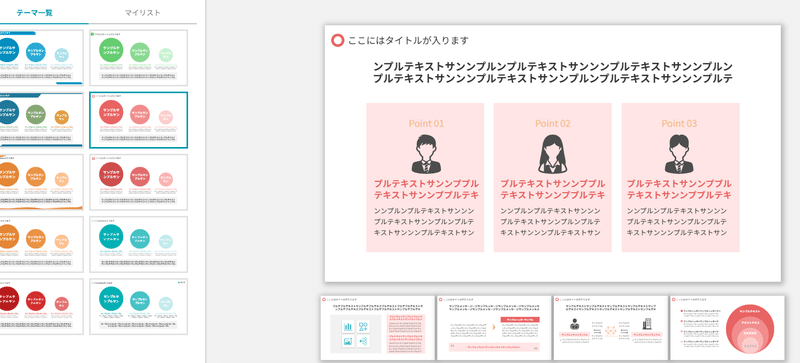This screenshot has width=800, height=363.
Task: Switch to the テーマ一覧 tab
Action: pyautogui.click(x=35, y=12)
